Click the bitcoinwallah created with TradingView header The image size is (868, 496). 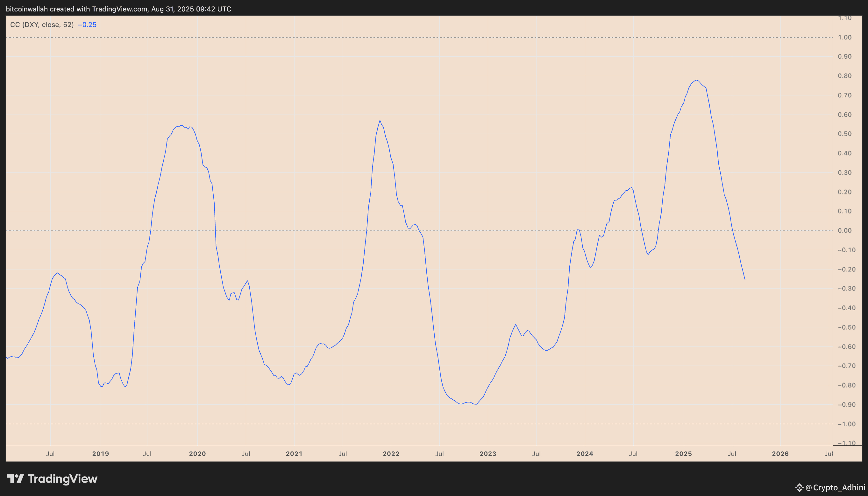pos(118,9)
